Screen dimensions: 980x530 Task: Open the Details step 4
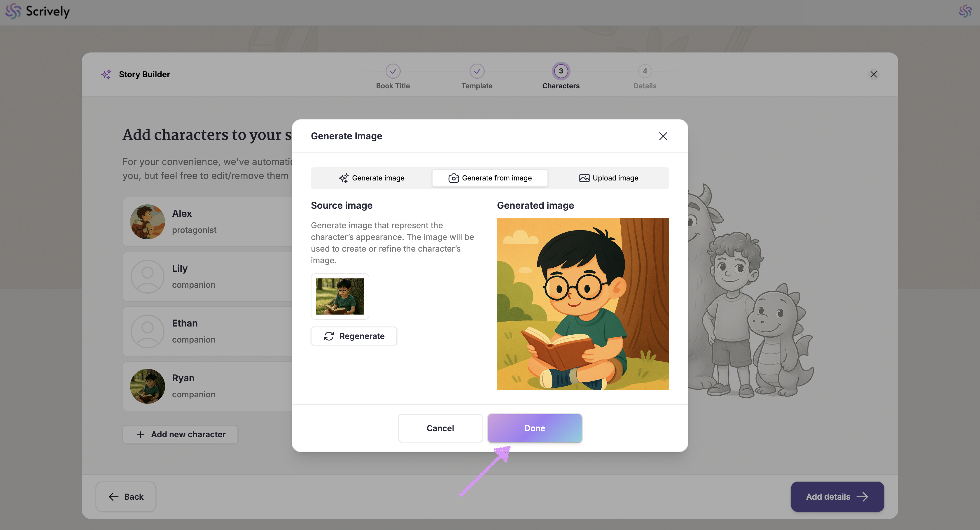coord(645,71)
